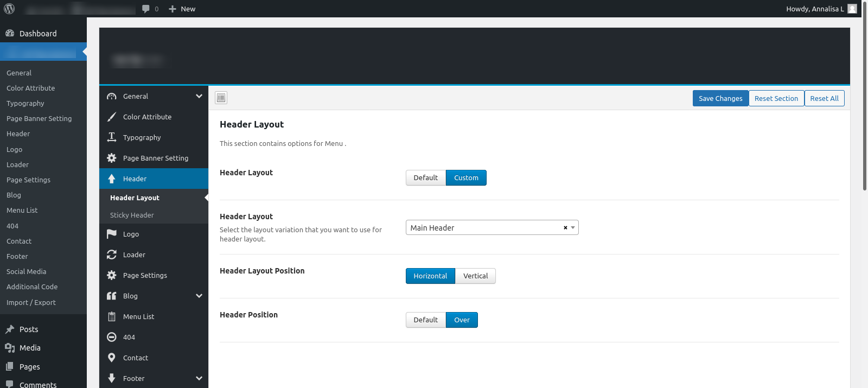The image size is (868, 388).
Task: Set Header Position to Over
Action: (x=462, y=320)
